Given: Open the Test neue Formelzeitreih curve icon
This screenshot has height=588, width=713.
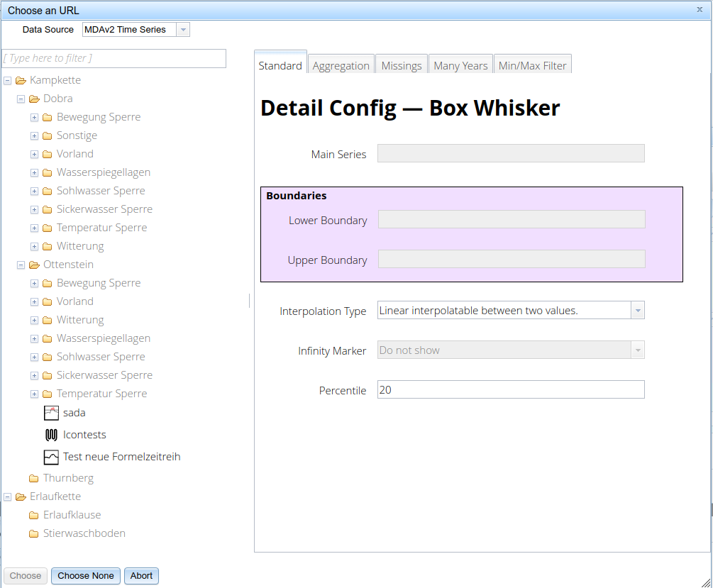Looking at the screenshot, I should [x=50, y=457].
